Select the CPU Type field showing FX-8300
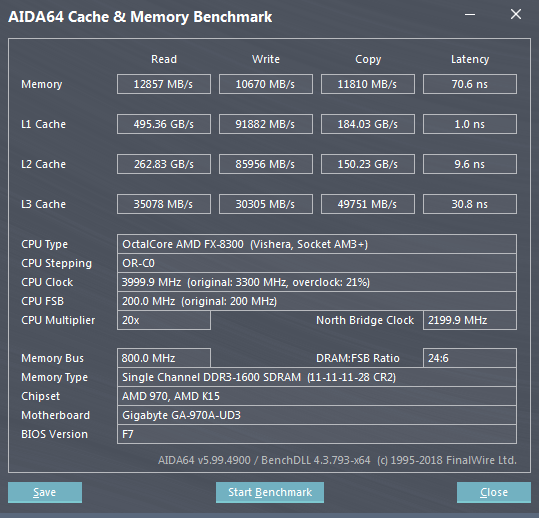The width and height of the screenshot is (539, 518). coord(317,244)
